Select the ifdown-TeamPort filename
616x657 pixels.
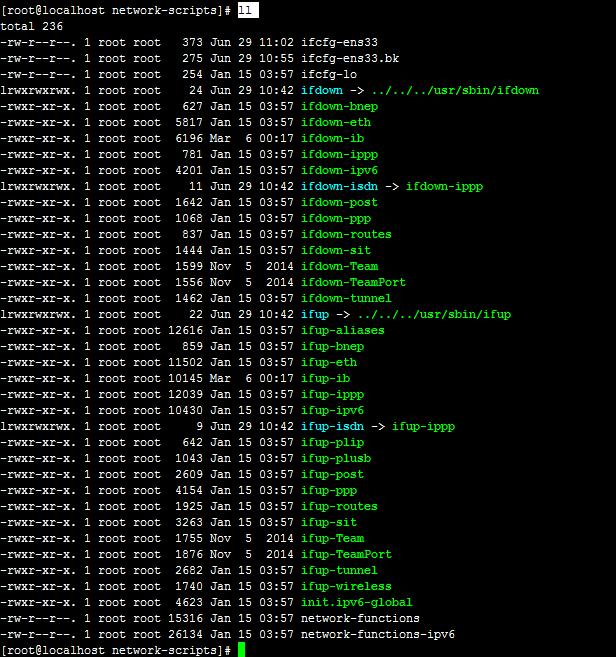(353, 282)
